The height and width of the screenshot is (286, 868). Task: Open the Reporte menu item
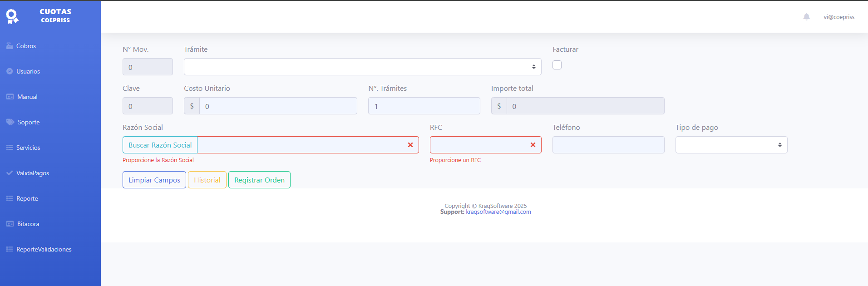pos(27,198)
